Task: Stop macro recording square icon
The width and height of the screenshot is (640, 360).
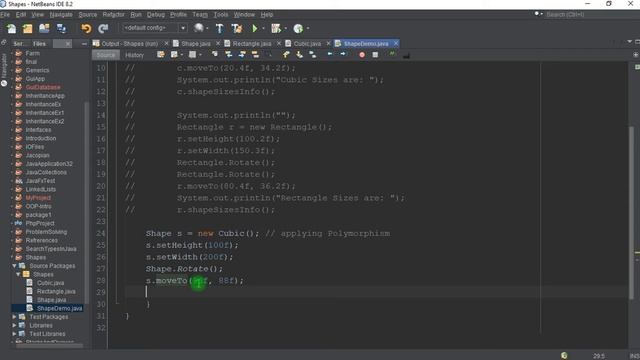Action: (x=375, y=55)
